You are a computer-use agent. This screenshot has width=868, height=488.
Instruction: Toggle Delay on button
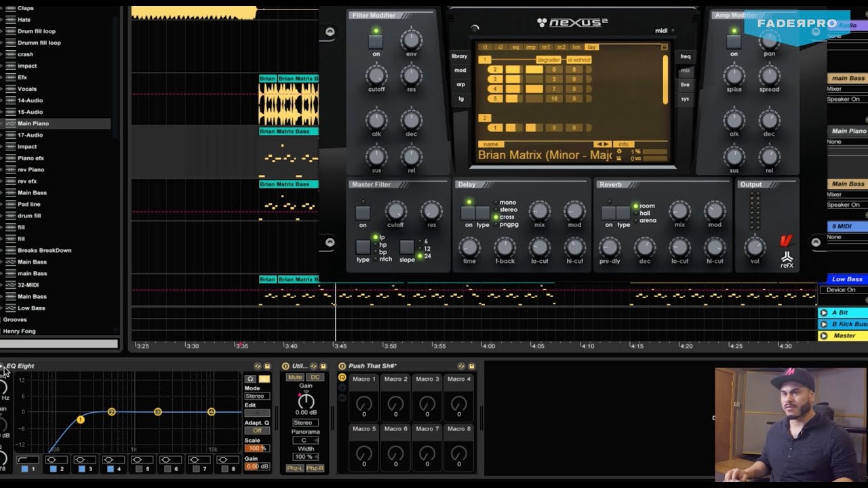tap(469, 213)
